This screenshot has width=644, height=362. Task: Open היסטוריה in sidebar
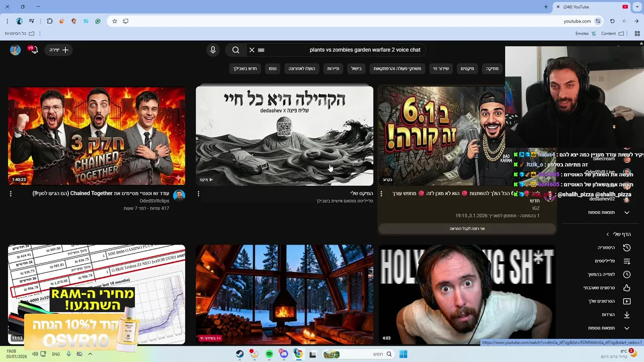tap(613, 247)
